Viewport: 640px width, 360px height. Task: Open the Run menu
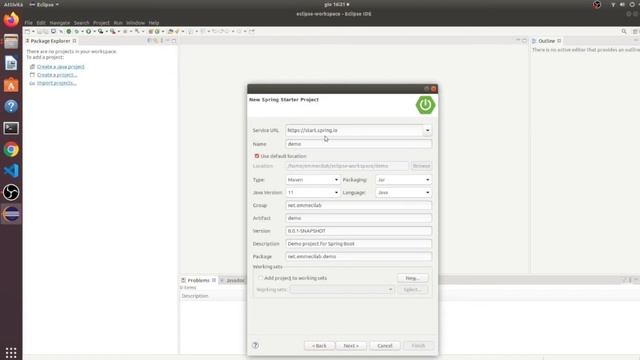pyautogui.click(x=118, y=22)
